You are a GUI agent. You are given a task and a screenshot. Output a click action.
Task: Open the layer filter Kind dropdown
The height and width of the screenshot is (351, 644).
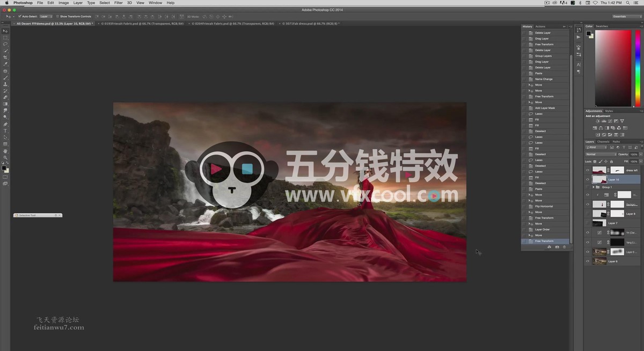(x=597, y=148)
